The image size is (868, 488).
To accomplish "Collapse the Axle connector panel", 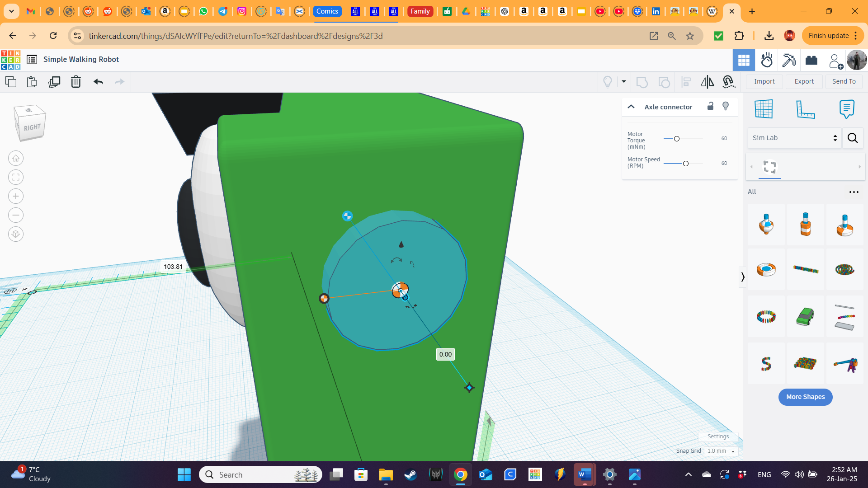I will click(x=631, y=107).
